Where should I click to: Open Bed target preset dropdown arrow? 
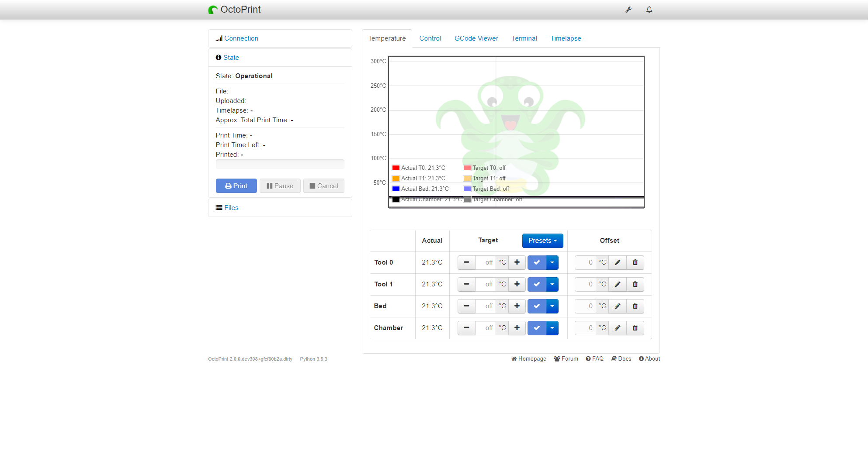pyautogui.click(x=552, y=306)
